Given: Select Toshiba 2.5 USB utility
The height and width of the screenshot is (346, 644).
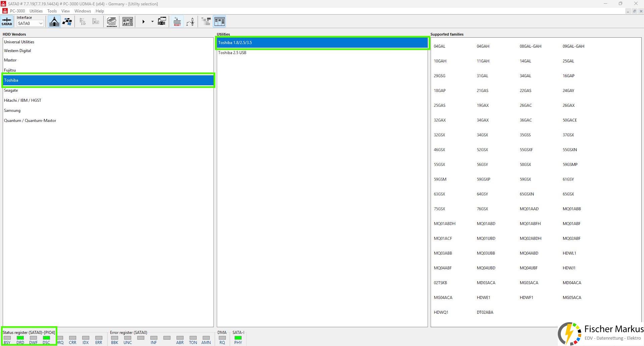Looking at the screenshot, I should point(232,53).
